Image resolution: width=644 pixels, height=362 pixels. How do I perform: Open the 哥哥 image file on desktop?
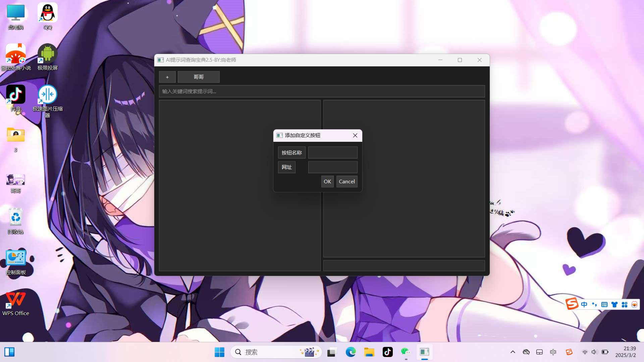tap(16, 183)
